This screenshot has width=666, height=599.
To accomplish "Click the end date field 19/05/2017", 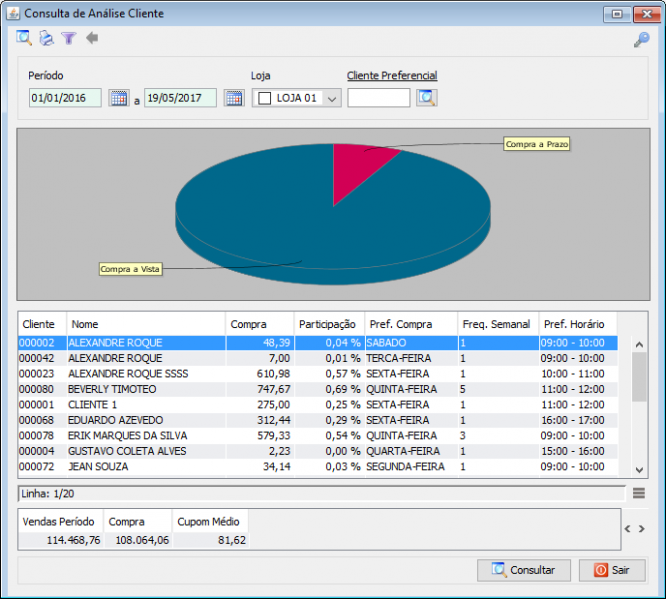I will point(180,98).
